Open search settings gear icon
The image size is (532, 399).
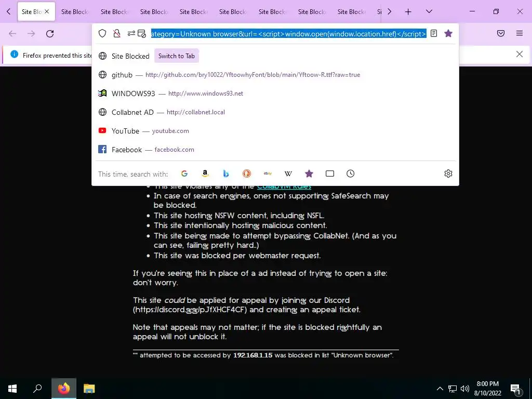click(448, 174)
